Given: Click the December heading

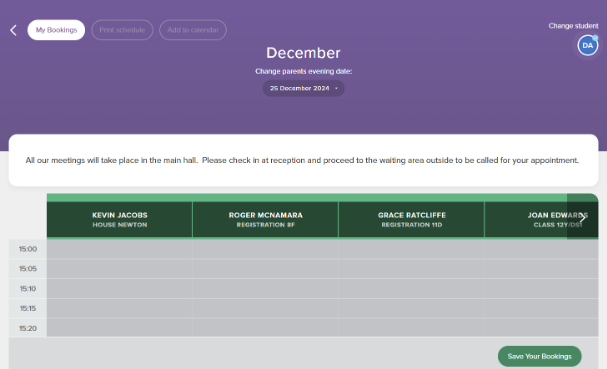Looking at the screenshot, I should coord(303,53).
